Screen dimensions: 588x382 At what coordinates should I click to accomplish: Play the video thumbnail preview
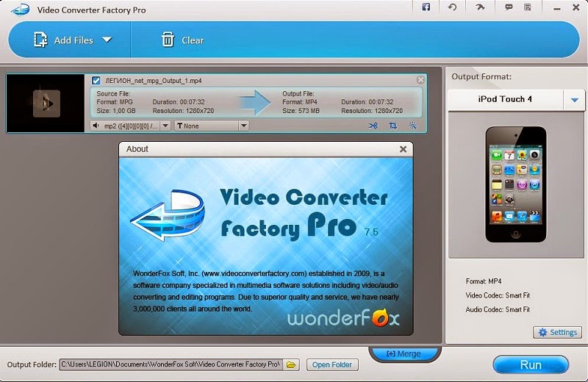tap(46, 104)
